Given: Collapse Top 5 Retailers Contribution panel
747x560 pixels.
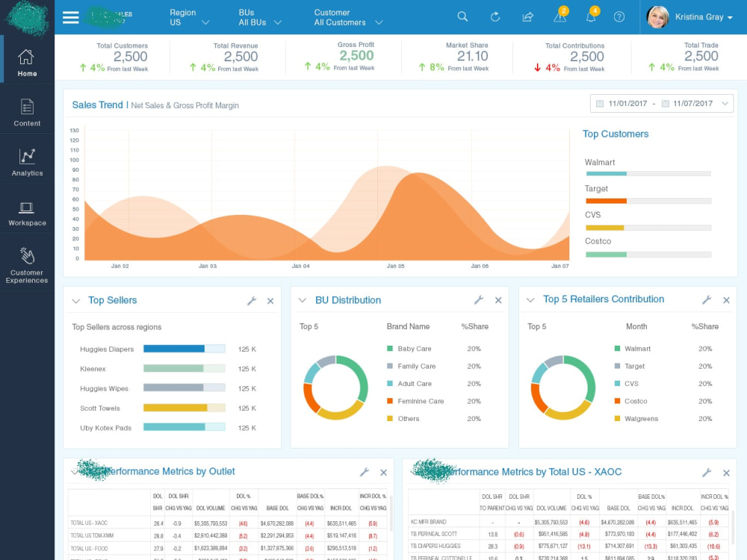Looking at the screenshot, I should coord(530,300).
